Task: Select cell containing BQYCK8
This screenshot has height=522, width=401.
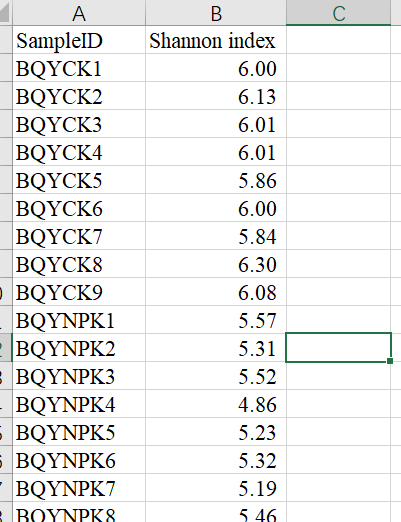Action: point(79,264)
